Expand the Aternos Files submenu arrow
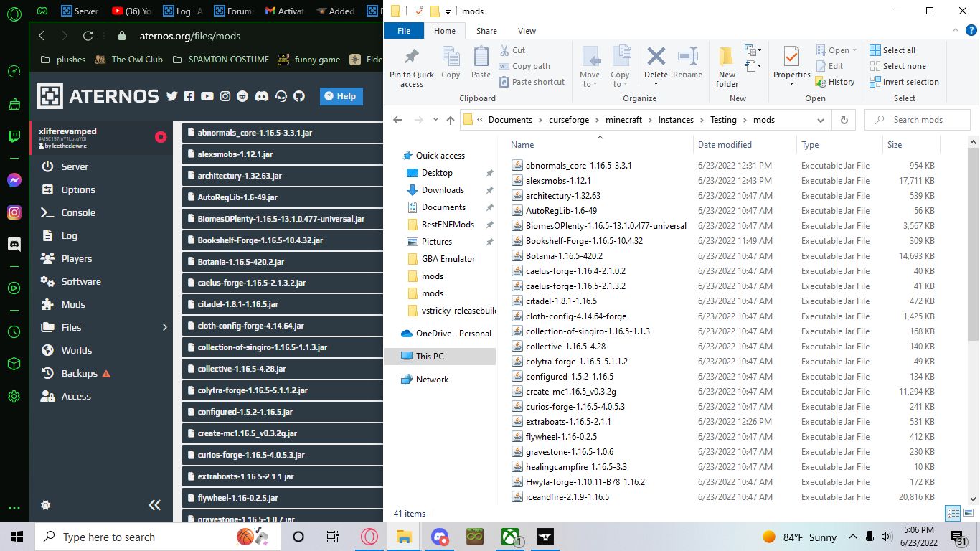 click(x=165, y=327)
